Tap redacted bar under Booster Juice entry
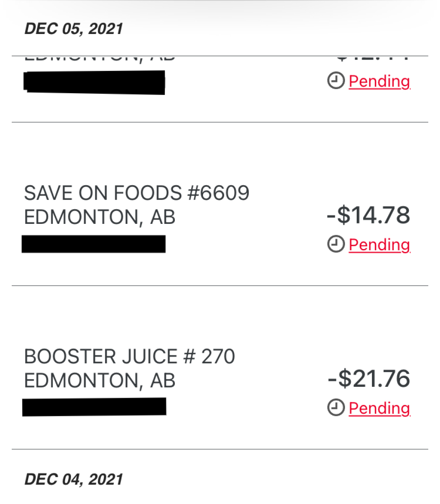Image resolution: width=440 pixels, height=504 pixels. click(94, 407)
